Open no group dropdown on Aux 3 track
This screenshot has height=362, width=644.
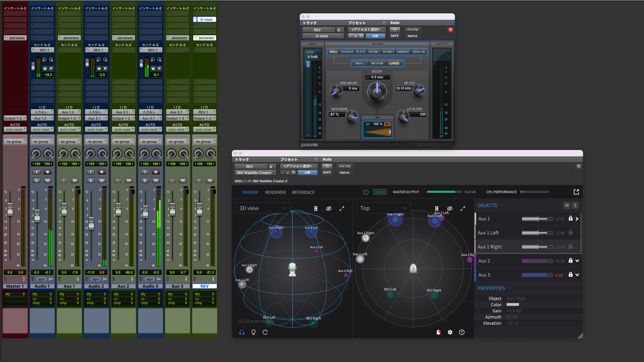tap(177, 141)
